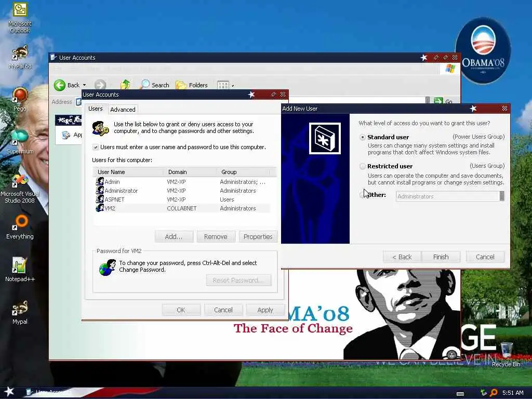This screenshot has height=399, width=532.
Task: Click the Forward arrow in Explorer toolbar
Action: point(100,85)
